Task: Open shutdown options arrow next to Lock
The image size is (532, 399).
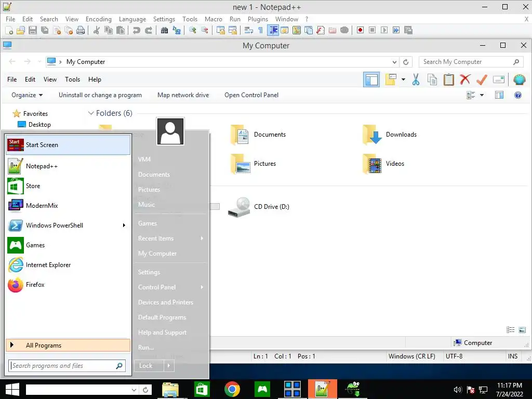Action: (x=169, y=366)
